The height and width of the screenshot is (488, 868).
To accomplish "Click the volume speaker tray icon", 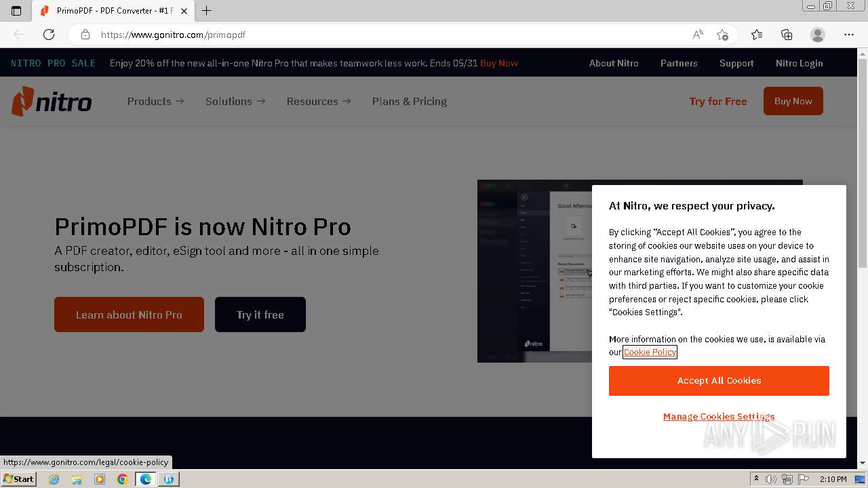I will pos(771,479).
